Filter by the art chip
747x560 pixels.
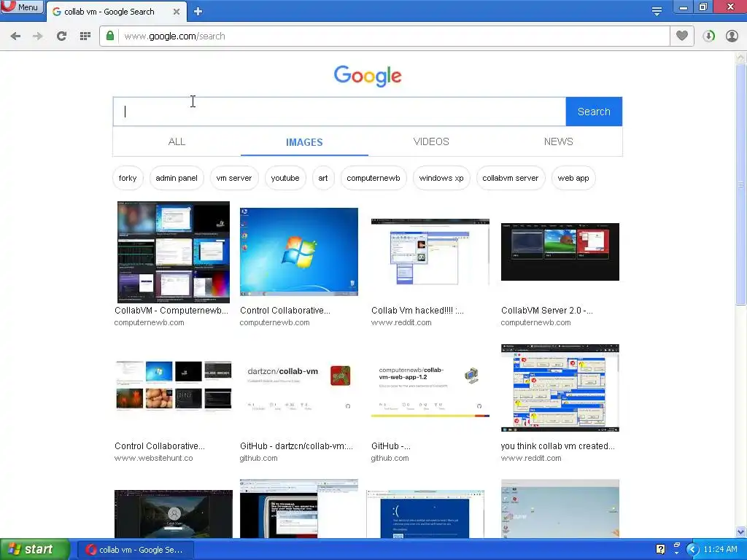pyautogui.click(x=323, y=178)
